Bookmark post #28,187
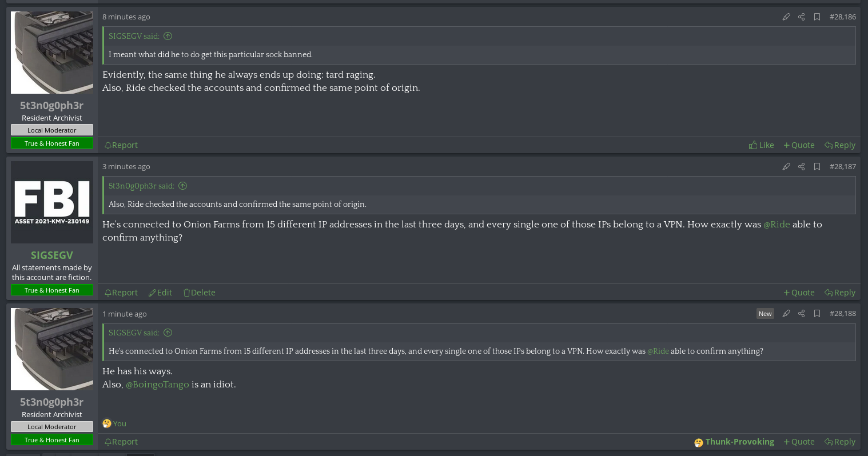868x456 pixels. 817,167
